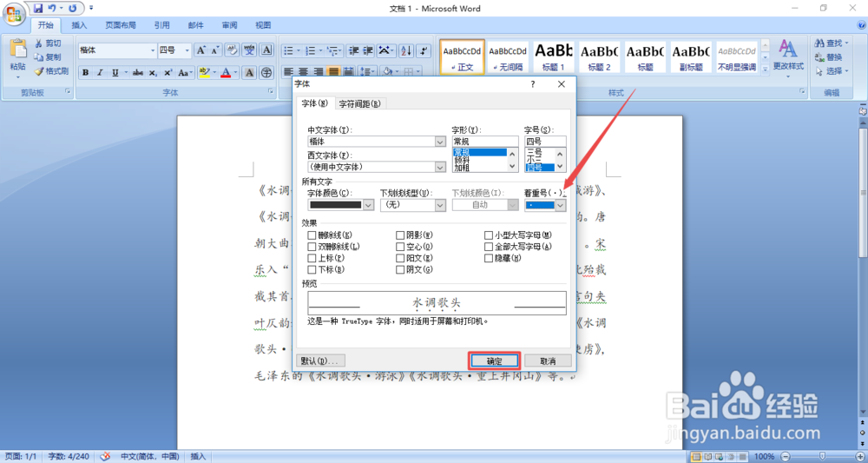
Task: Click the Character Shading icon
Action: point(250,73)
